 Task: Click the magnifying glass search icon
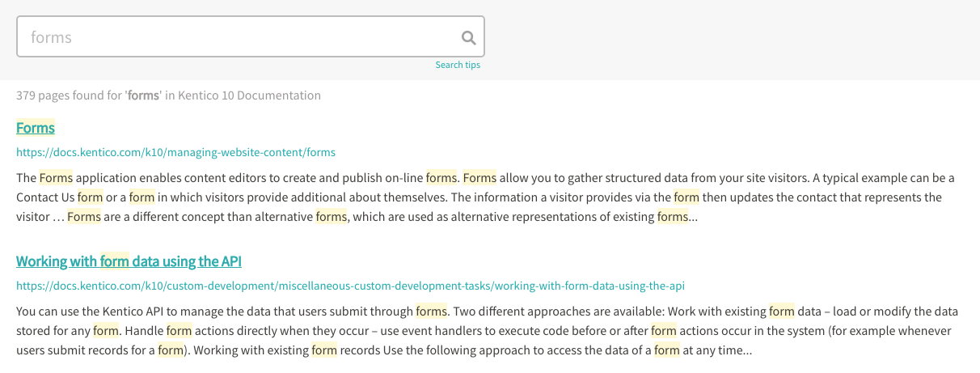468,37
